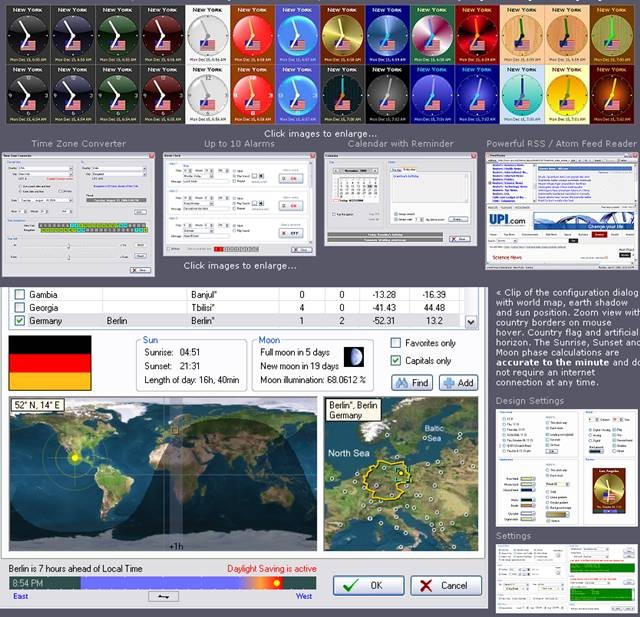Enlarge the Up to 10 Alarms screenshot

tap(240, 206)
